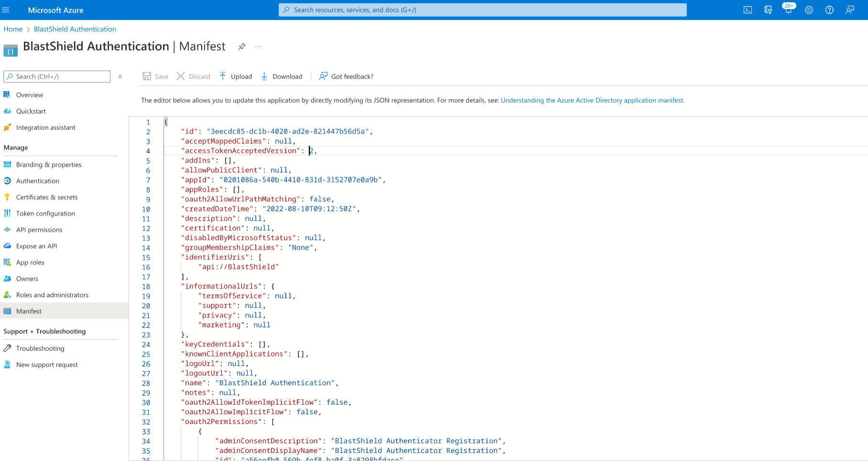The height and width of the screenshot is (461, 868).
Task: Pin the Manifest page to dashboard
Action: 242,46
